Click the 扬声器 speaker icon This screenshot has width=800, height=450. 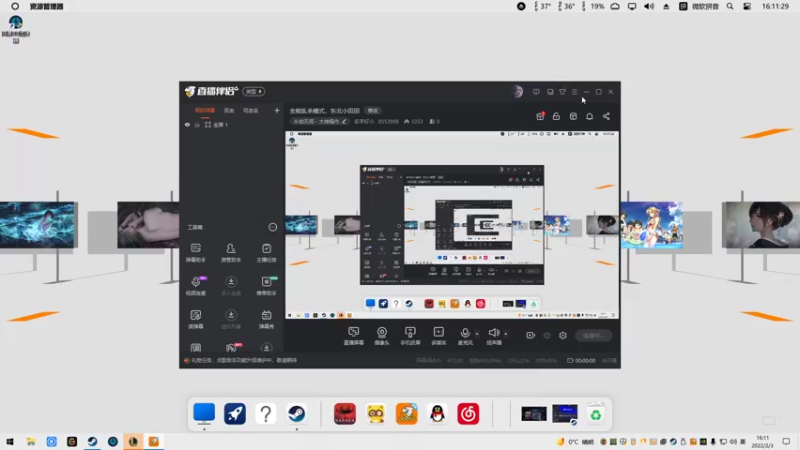click(x=493, y=333)
